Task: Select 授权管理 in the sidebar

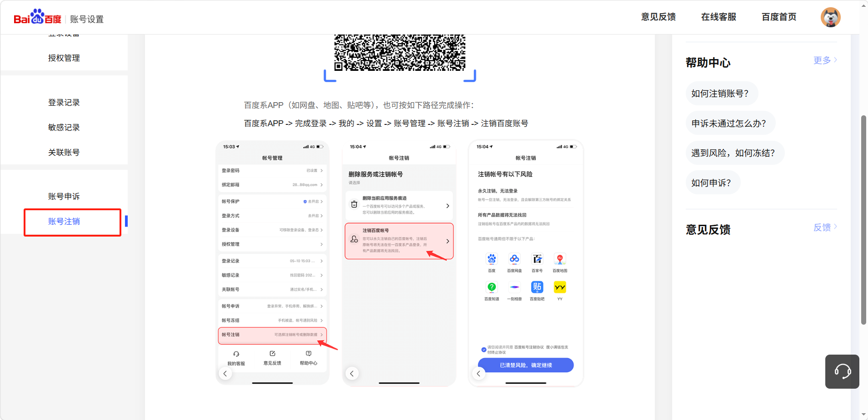Action: coord(64,58)
